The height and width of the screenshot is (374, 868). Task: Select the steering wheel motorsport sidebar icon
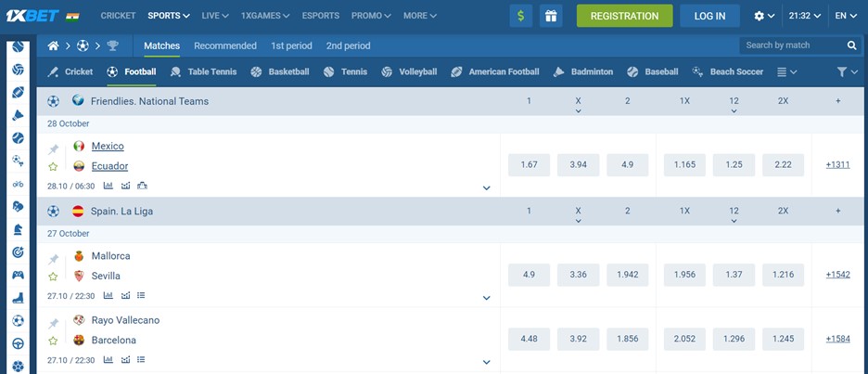[x=19, y=343]
